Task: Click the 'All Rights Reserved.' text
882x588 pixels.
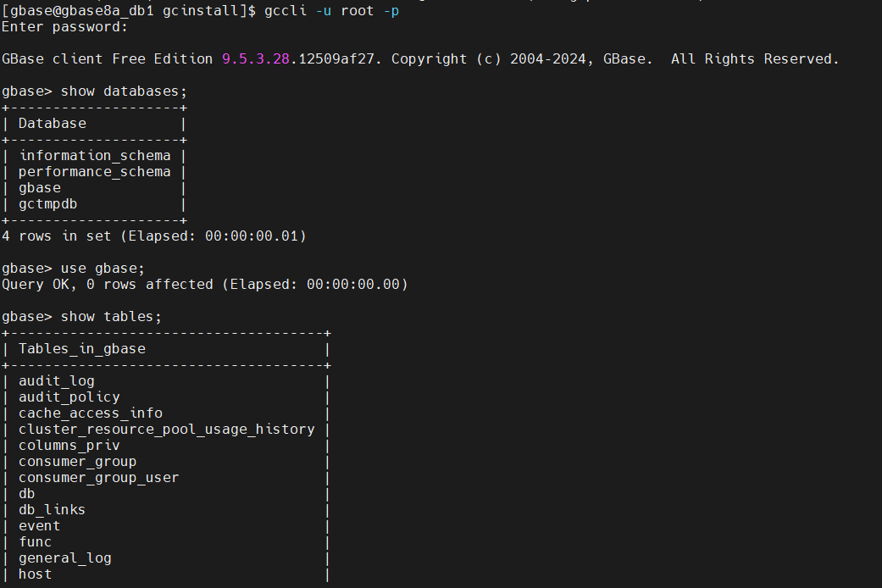Action: point(755,59)
